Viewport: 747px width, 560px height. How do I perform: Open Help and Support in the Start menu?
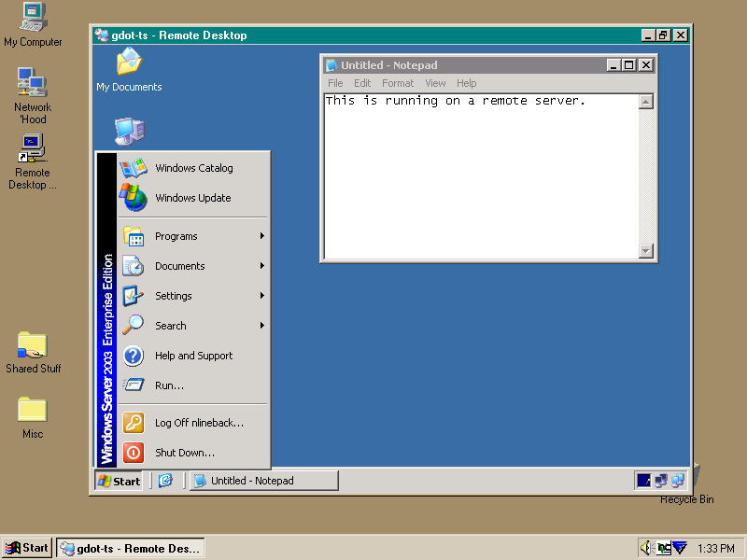tap(193, 356)
